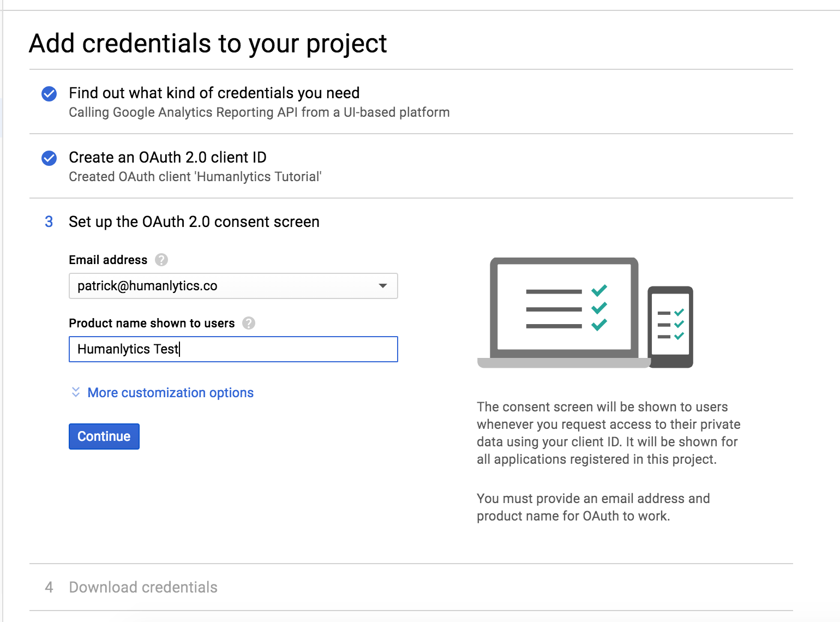Click the blue checkmark beside 'Find out what kind'
Viewport: 840px width, 622px height.
[x=49, y=94]
